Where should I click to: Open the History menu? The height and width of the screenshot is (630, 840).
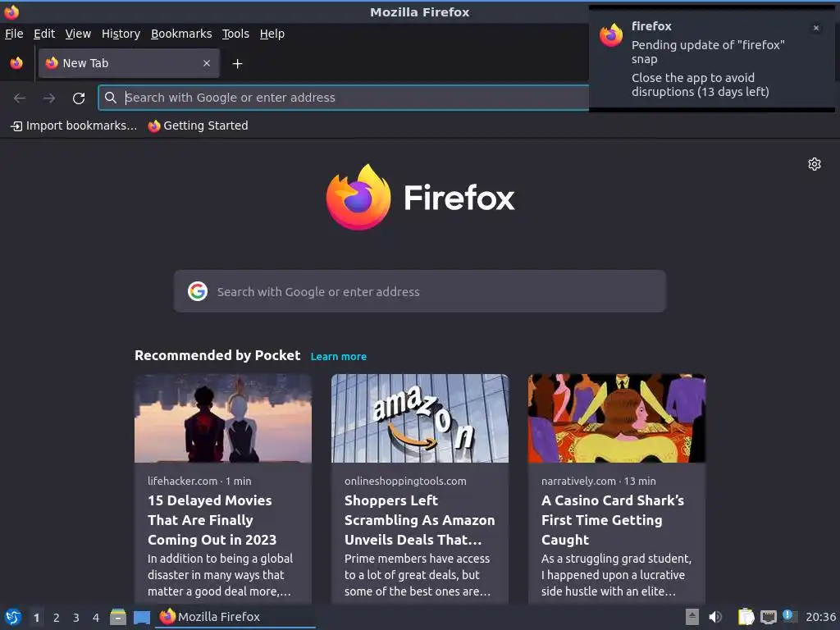tap(121, 34)
